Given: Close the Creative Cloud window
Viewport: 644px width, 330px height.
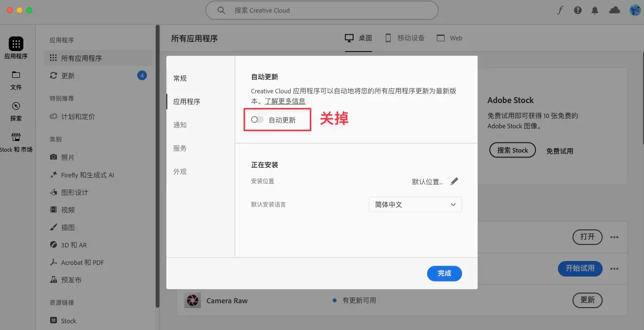Looking at the screenshot, I should (x=10, y=10).
